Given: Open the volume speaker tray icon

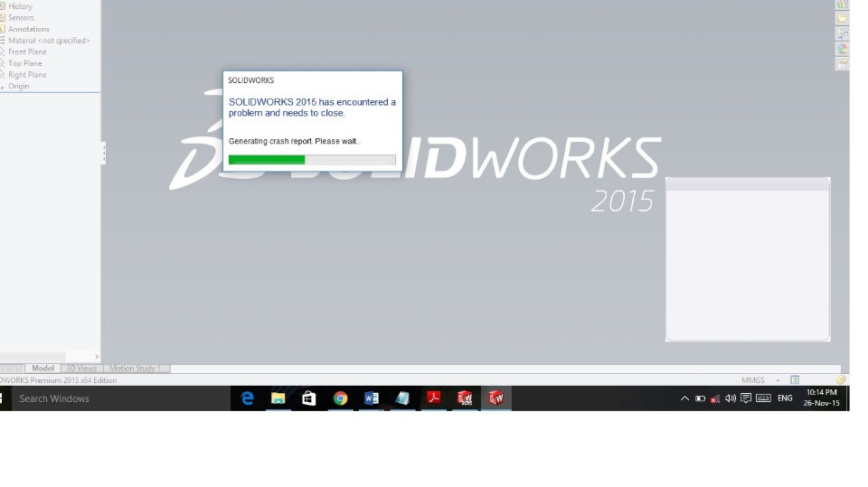Looking at the screenshot, I should (x=731, y=398).
